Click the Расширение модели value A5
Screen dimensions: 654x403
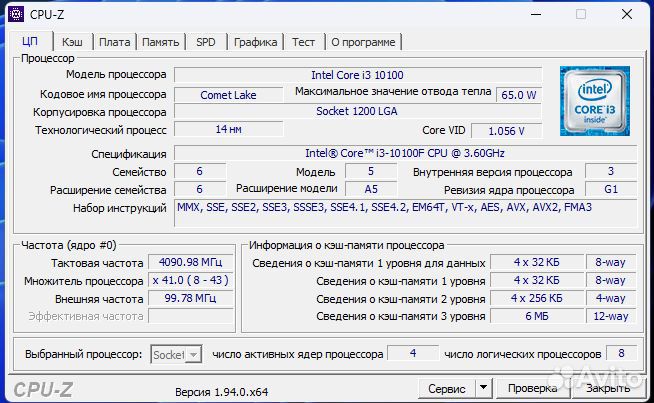pyautogui.click(x=371, y=189)
